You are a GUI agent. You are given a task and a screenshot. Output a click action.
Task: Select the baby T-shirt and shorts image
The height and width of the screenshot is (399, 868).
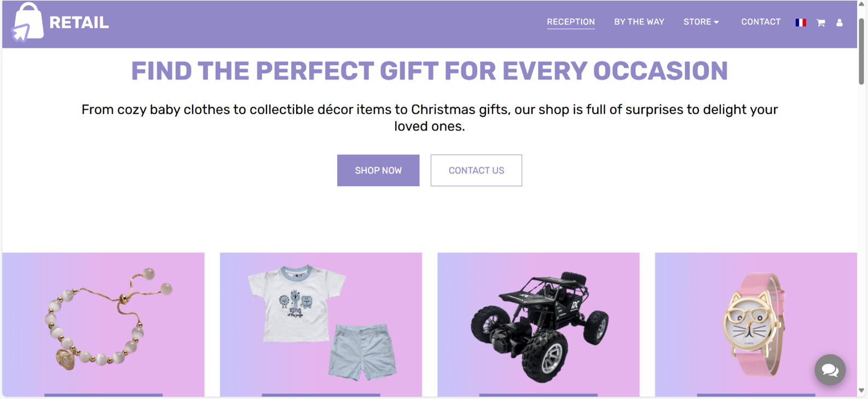tap(321, 325)
